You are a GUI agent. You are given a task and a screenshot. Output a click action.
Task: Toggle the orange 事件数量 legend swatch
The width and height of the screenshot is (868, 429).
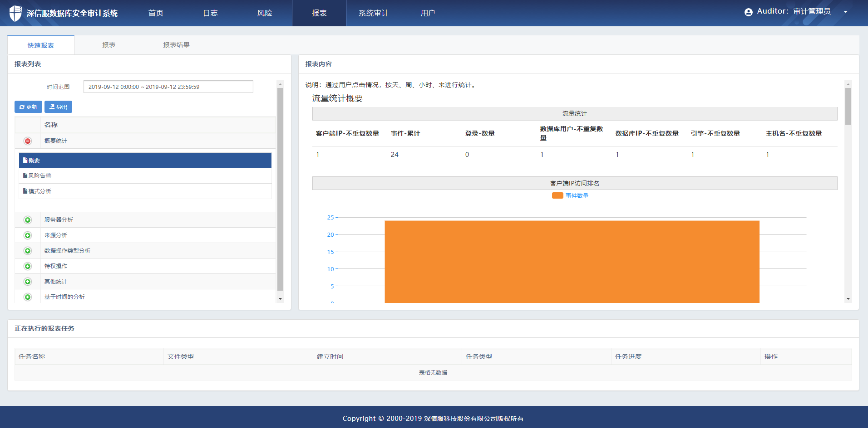click(557, 196)
